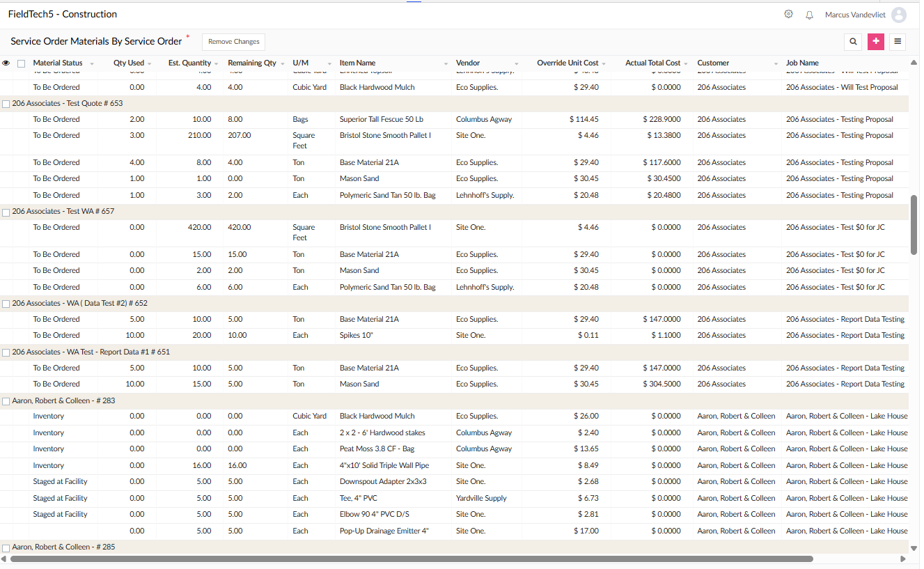The height and width of the screenshot is (569, 924).
Task: Expand Customer column filter dropdown
Action: 776,63
